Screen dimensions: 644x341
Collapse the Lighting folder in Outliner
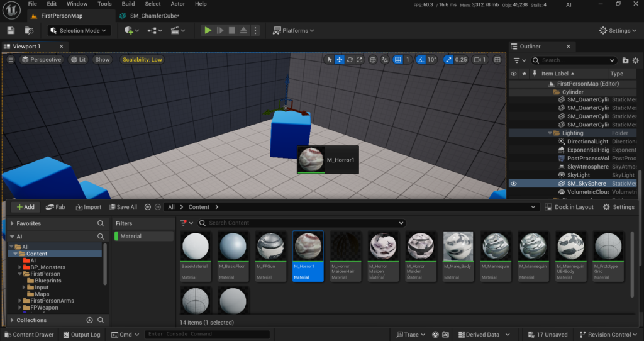pos(550,133)
